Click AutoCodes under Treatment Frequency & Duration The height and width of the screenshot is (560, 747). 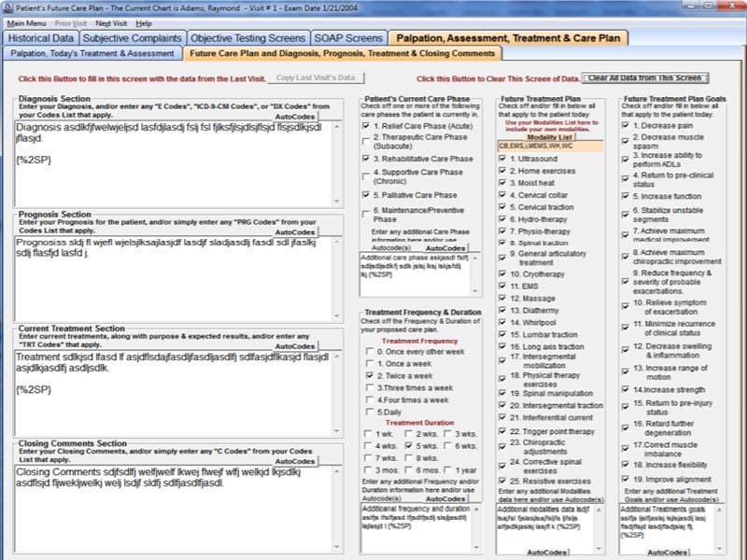pyautogui.click(x=445, y=498)
